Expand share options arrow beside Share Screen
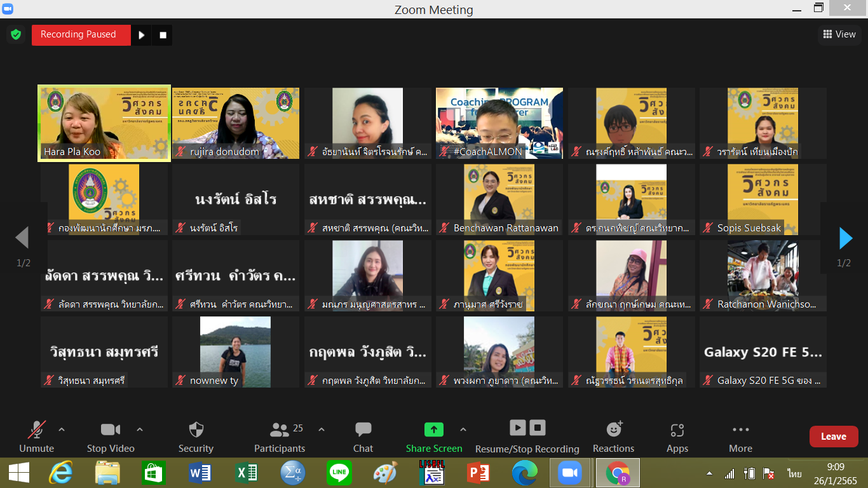This screenshot has height=488, width=868. (463, 430)
